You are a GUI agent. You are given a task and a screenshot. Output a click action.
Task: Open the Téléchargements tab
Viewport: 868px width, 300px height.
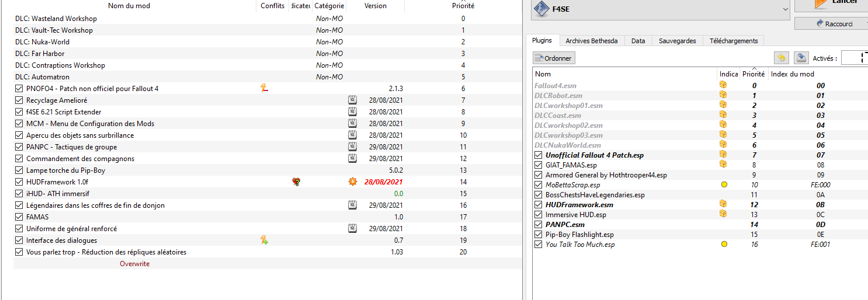733,41
